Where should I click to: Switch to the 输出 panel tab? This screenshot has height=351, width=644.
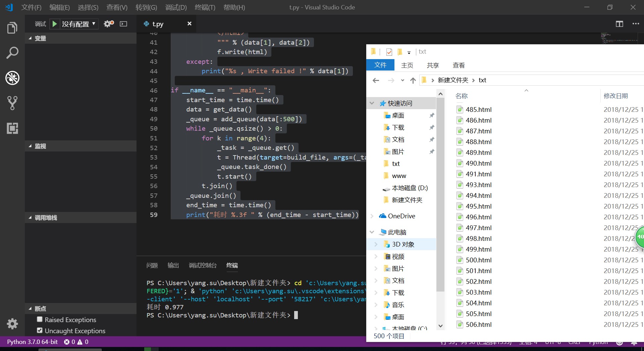point(173,265)
